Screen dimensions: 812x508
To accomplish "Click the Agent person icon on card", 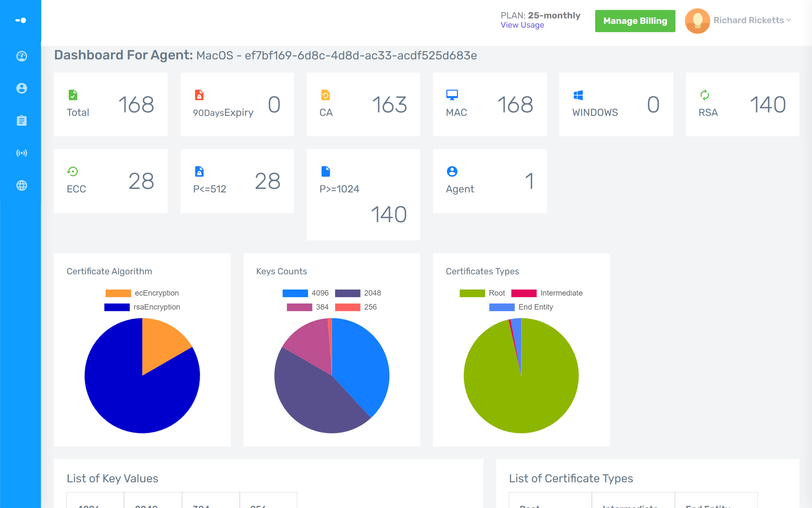I will click(452, 172).
